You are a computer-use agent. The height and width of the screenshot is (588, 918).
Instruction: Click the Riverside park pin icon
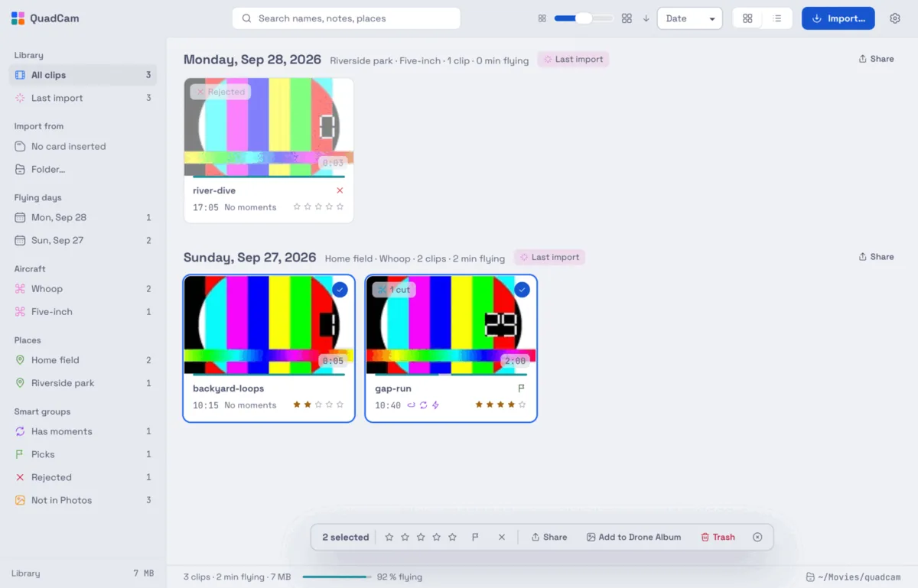point(21,383)
